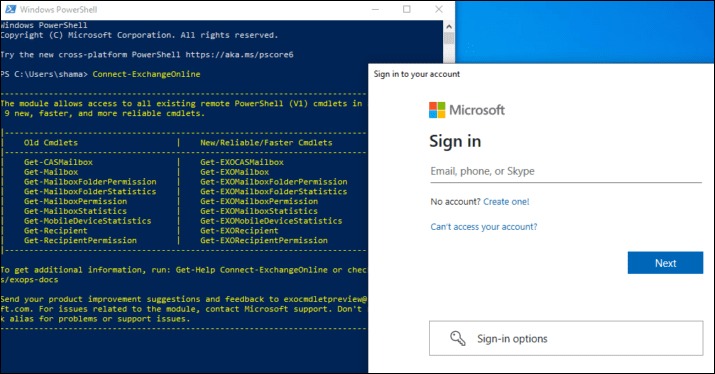The image size is (715, 374).
Task: Click the Sign in heading
Action: (455, 141)
